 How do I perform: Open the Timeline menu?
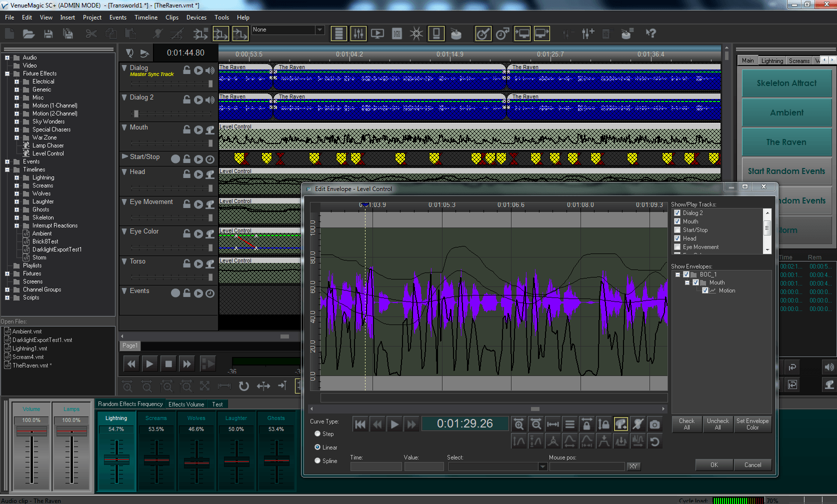pyautogui.click(x=146, y=17)
